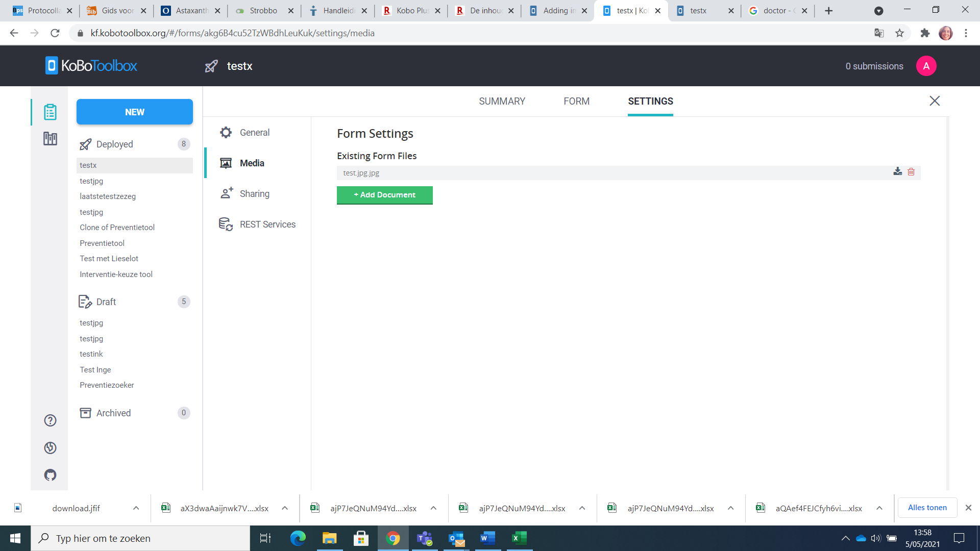Viewport: 980px width, 551px height.
Task: Switch to the FORM tab
Action: click(576, 101)
